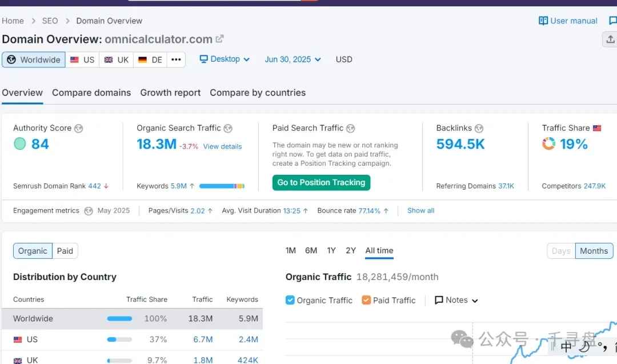Open the Desktop device dropdown
This screenshot has width=617, height=364.
pyautogui.click(x=225, y=59)
